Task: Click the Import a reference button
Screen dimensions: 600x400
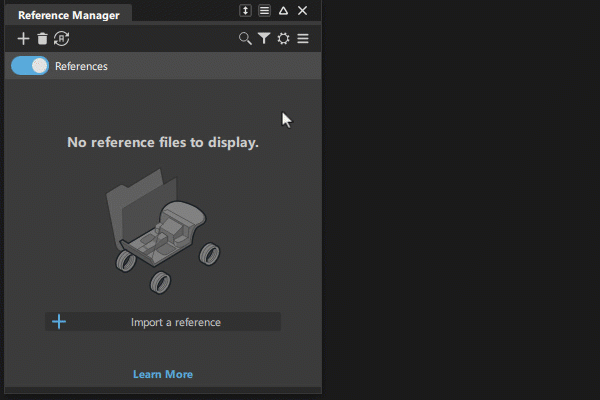Action: [x=163, y=322]
